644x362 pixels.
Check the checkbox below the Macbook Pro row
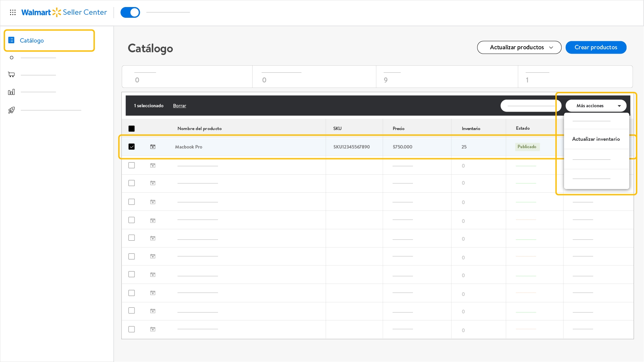[x=131, y=165]
